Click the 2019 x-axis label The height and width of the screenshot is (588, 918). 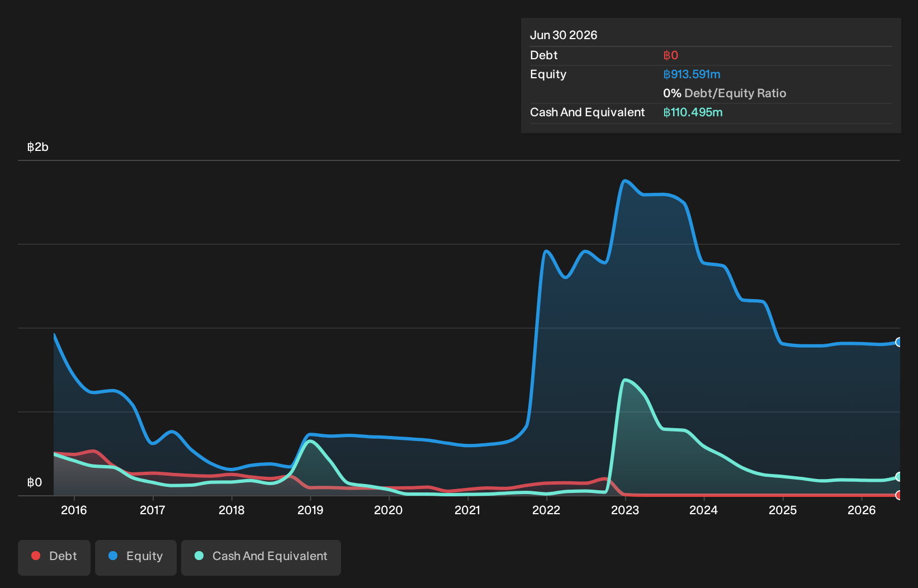click(x=310, y=510)
